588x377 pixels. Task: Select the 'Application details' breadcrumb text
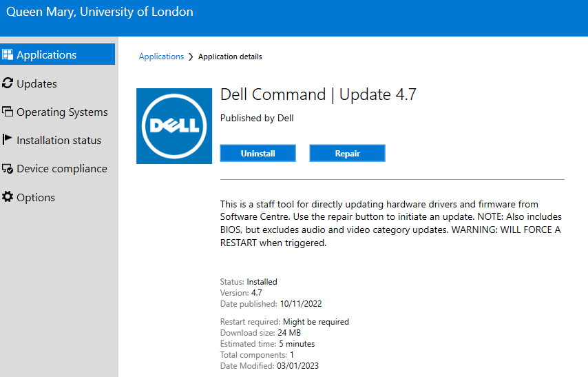coord(230,57)
